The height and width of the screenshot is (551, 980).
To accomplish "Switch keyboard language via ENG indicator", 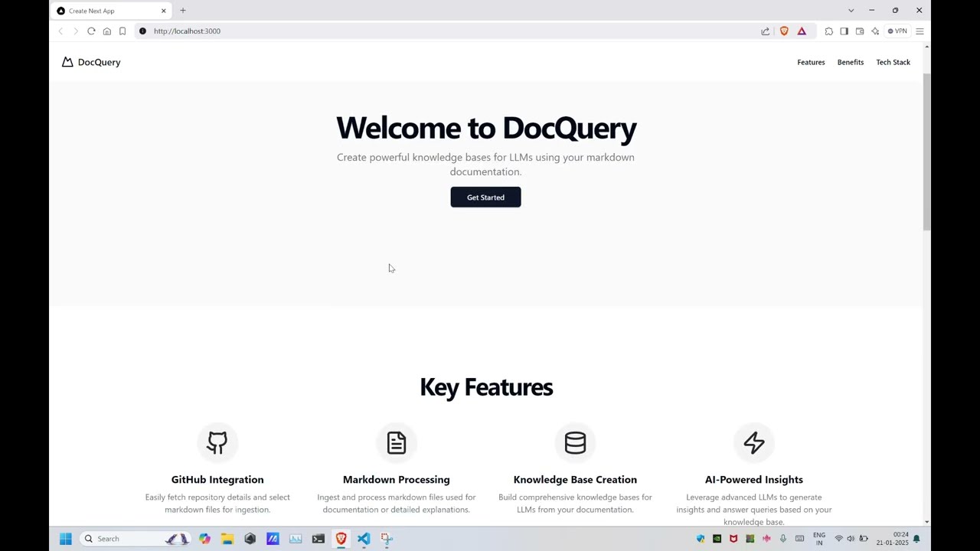I will [x=819, y=539].
